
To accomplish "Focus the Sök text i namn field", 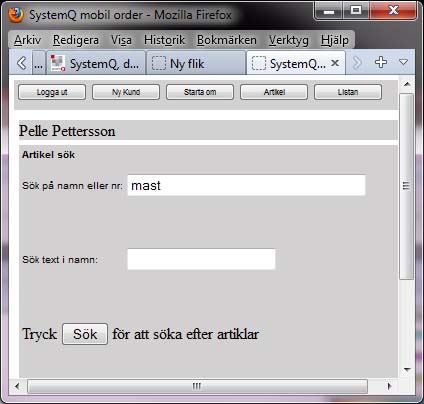I will coord(201,259).
